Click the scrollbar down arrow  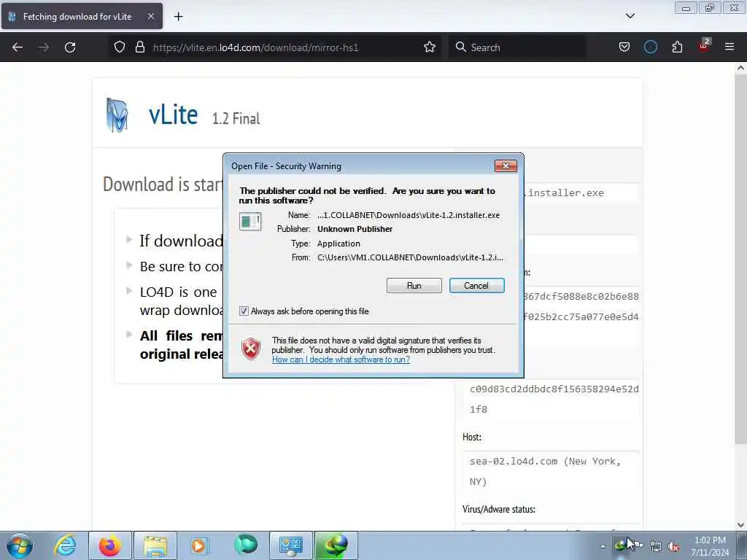click(740, 525)
